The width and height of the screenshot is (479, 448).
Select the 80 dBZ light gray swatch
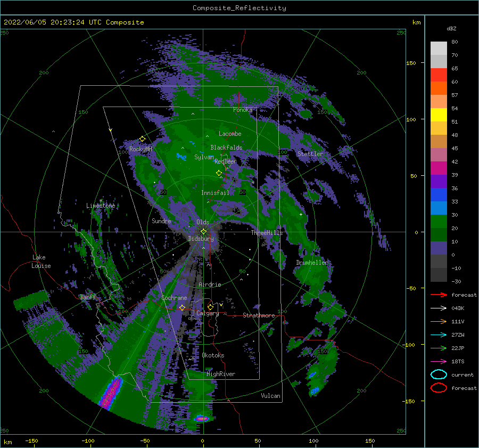[439, 48]
